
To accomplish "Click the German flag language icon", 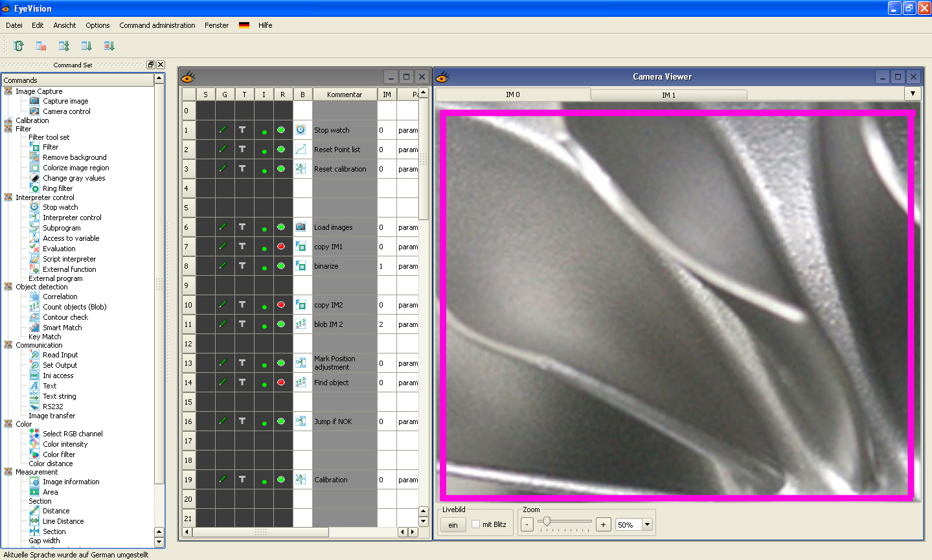I will tap(244, 25).
